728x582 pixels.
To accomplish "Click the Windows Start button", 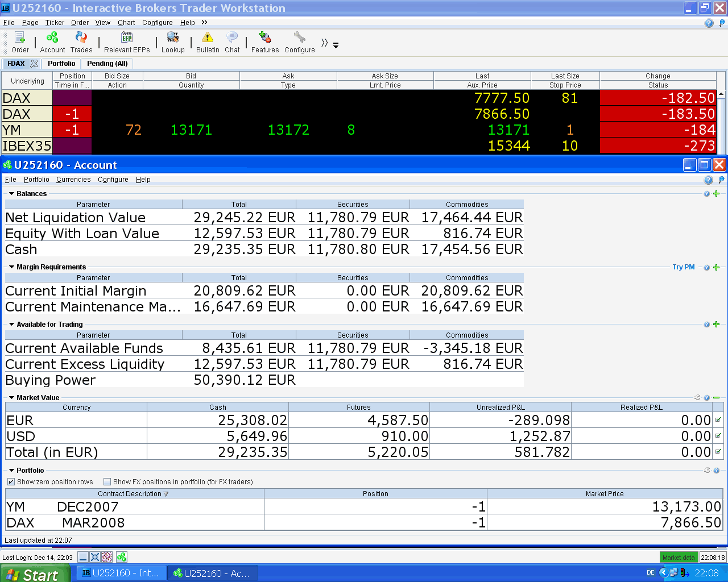I will click(x=35, y=574).
